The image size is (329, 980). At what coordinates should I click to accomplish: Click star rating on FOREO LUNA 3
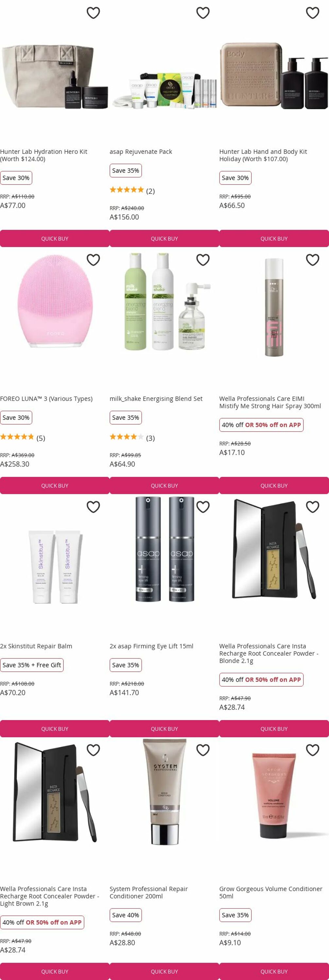point(17,437)
